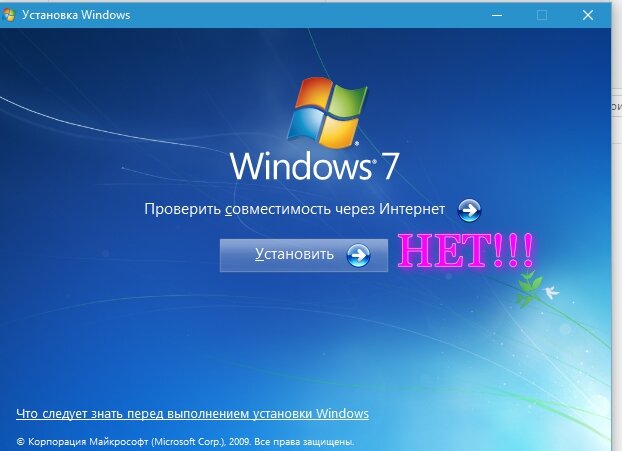Click the arrow icon next to compatibility check
Screen dimensions: 622x451
pyautogui.click(x=469, y=210)
